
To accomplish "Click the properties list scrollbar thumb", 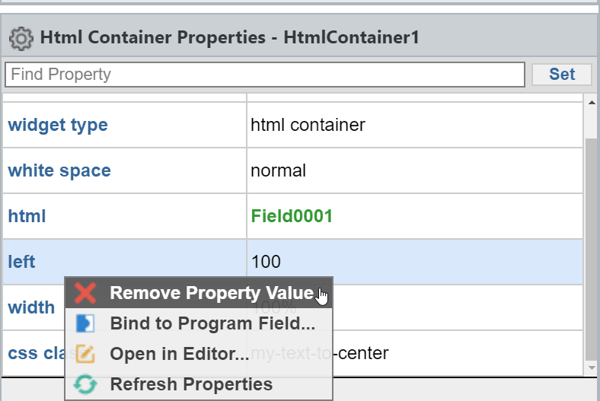I will pyautogui.click(x=592, y=249).
